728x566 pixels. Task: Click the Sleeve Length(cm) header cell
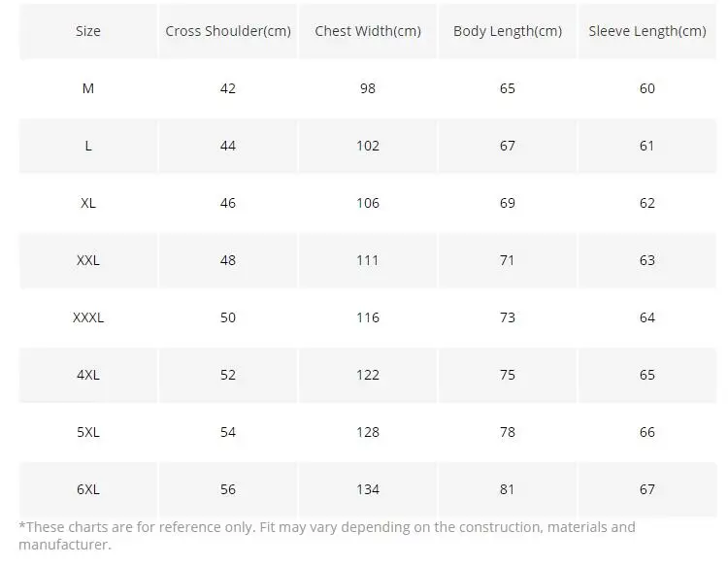click(x=647, y=31)
